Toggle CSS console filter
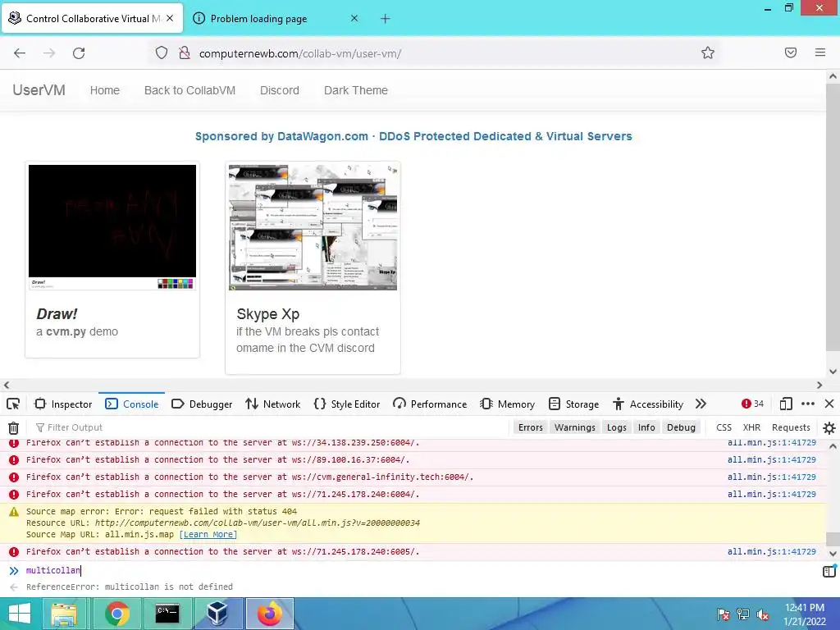840x630 pixels. (724, 427)
